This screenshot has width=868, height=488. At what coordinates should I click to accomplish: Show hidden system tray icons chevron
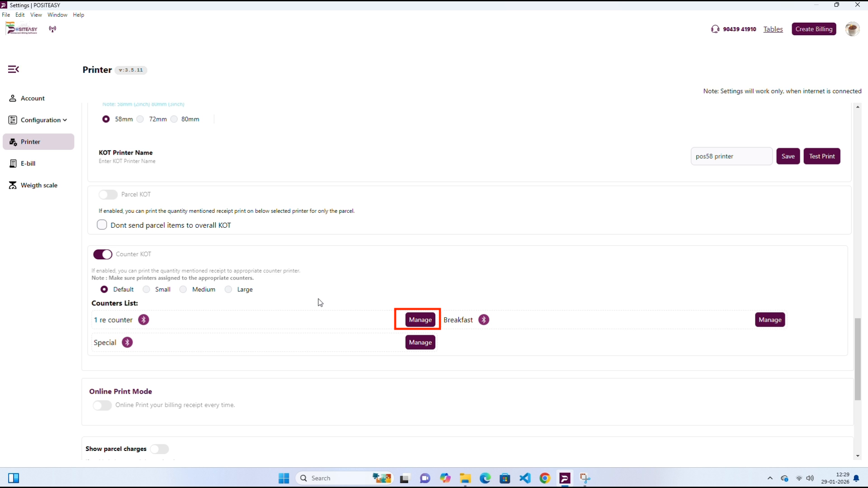pos(770,478)
